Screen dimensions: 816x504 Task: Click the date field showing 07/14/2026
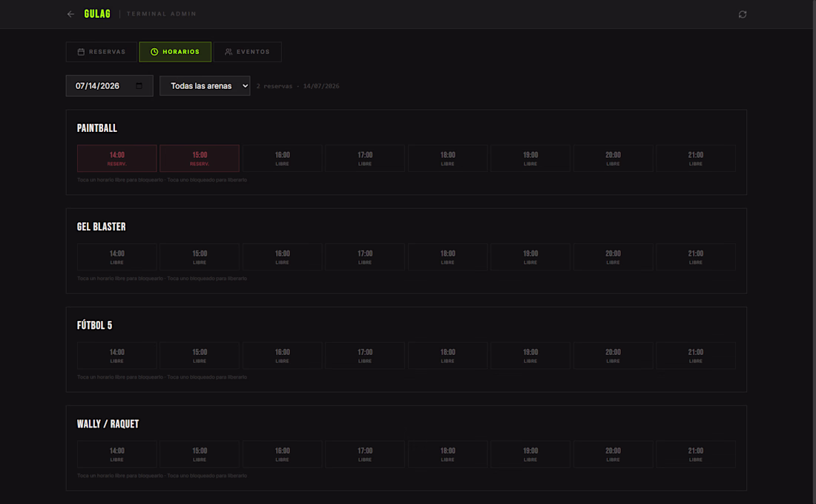click(x=109, y=86)
